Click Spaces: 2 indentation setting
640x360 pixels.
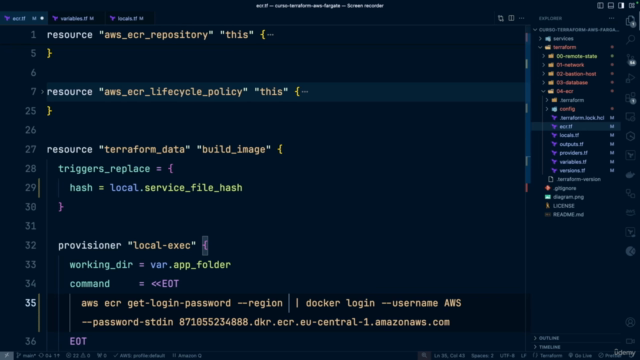(482, 356)
